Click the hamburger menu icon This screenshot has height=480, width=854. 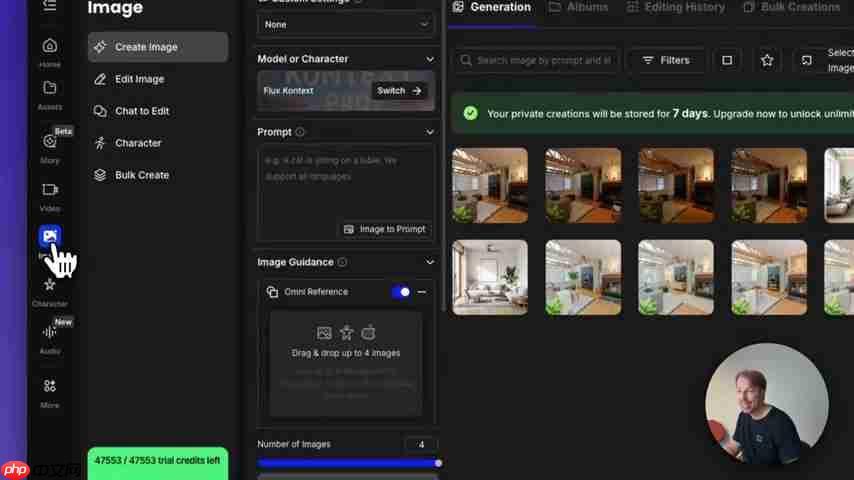50,5
